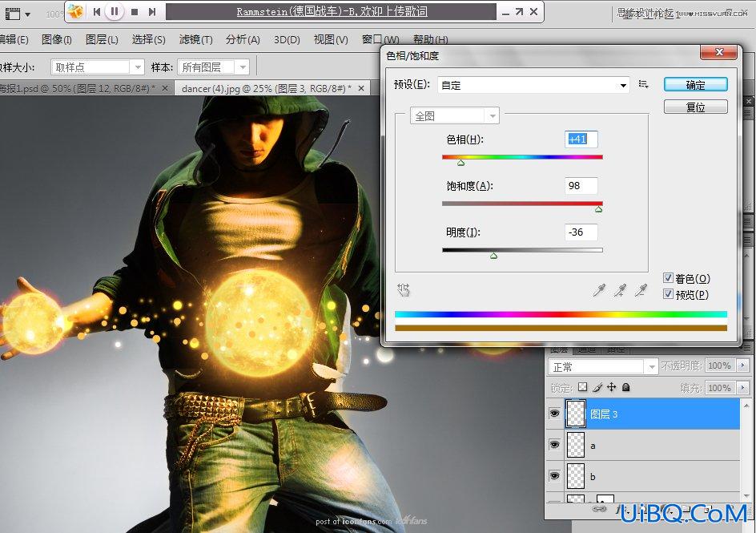This screenshot has width=756, height=533.
Task: Select the subtract-from-sample eyedropper
Action: coord(641,290)
